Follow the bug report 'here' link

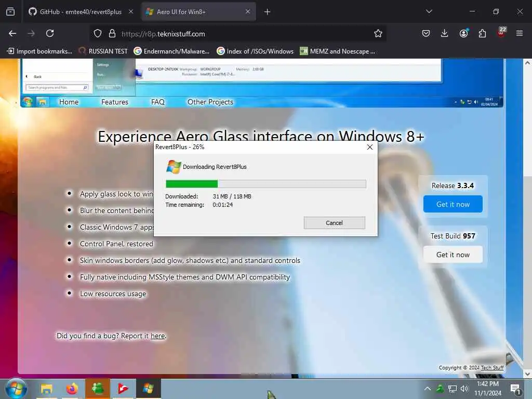pos(158,336)
